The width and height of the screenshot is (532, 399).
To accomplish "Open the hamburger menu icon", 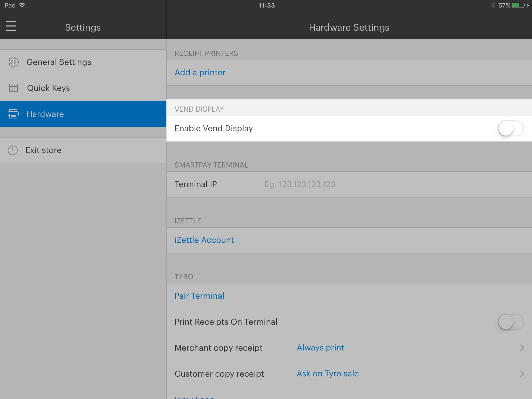I will click(x=11, y=26).
